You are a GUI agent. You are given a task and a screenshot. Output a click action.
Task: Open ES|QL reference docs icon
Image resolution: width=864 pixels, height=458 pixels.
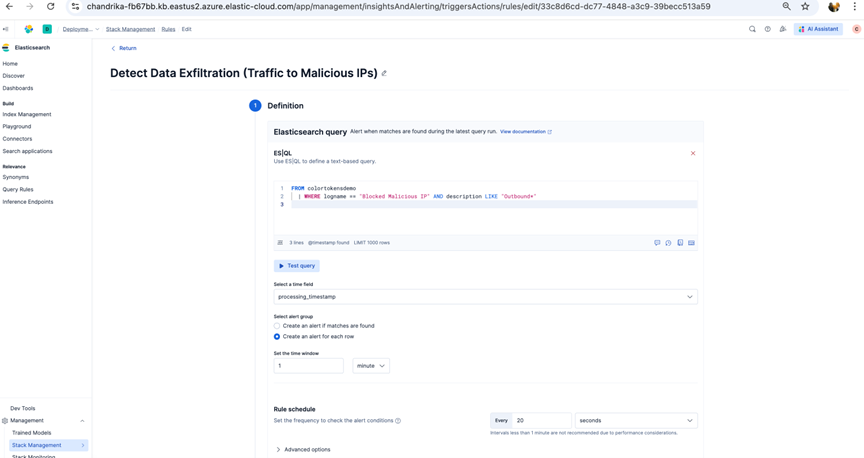point(680,243)
